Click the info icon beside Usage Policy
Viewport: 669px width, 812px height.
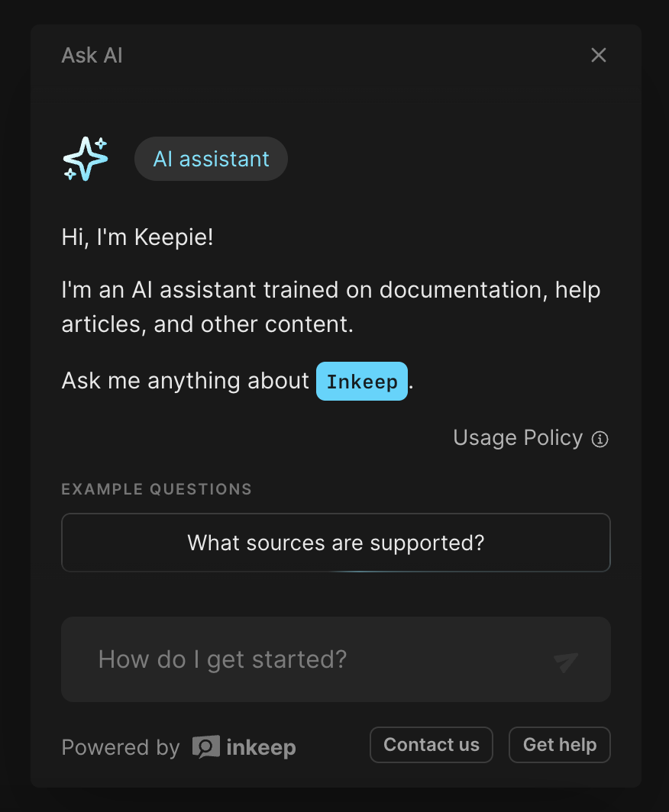tap(600, 439)
